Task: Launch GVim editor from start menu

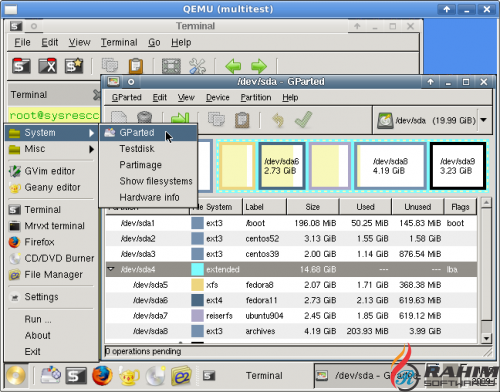Action: pos(52,171)
